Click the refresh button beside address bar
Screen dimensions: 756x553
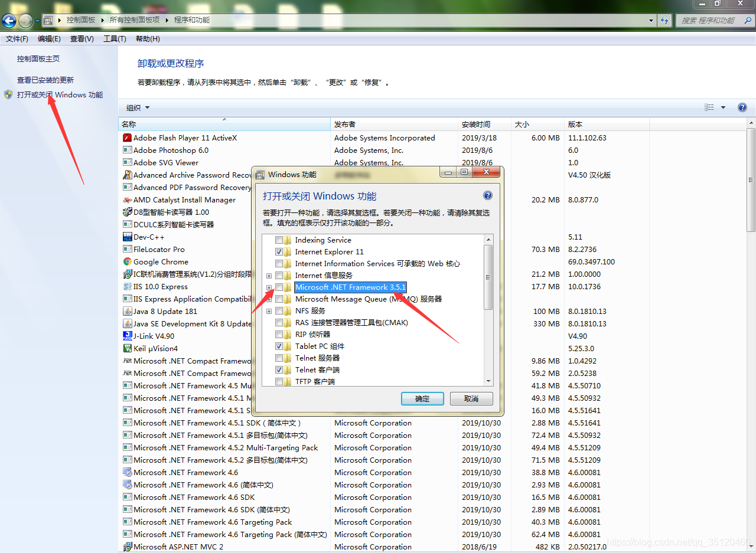pos(665,20)
